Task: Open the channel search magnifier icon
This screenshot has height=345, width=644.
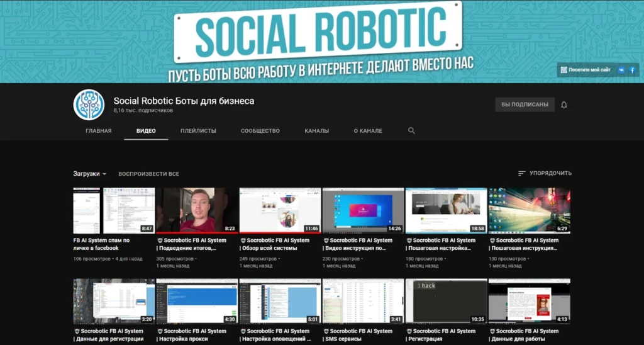Action: [411, 131]
